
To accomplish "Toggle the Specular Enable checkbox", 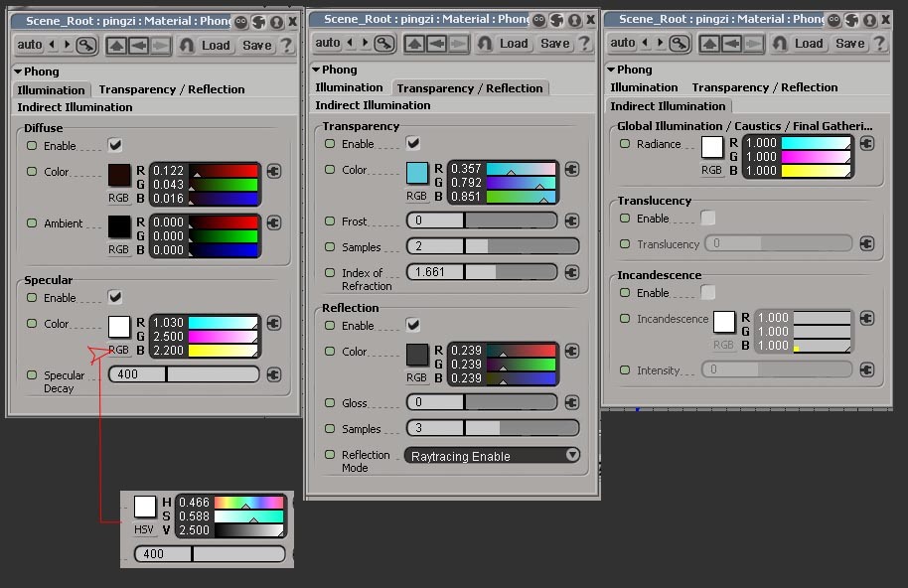I will coord(115,297).
